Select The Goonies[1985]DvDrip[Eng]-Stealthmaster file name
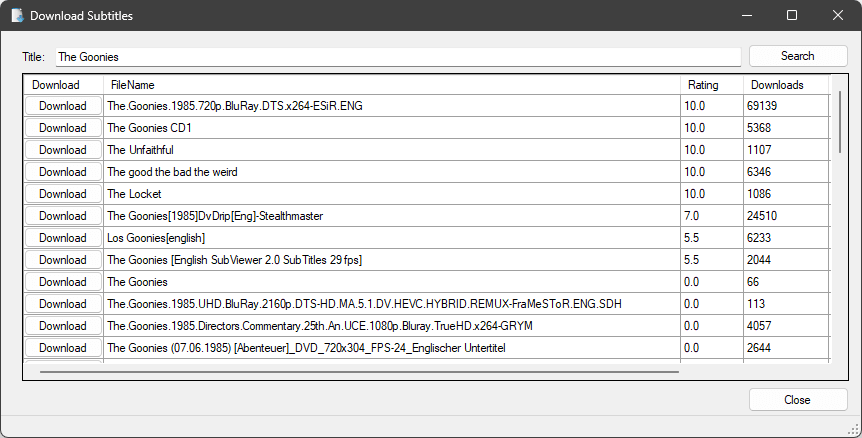 point(215,216)
